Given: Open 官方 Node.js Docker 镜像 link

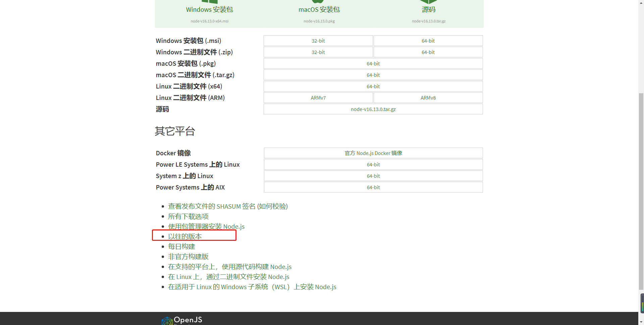Looking at the screenshot, I should (x=373, y=153).
